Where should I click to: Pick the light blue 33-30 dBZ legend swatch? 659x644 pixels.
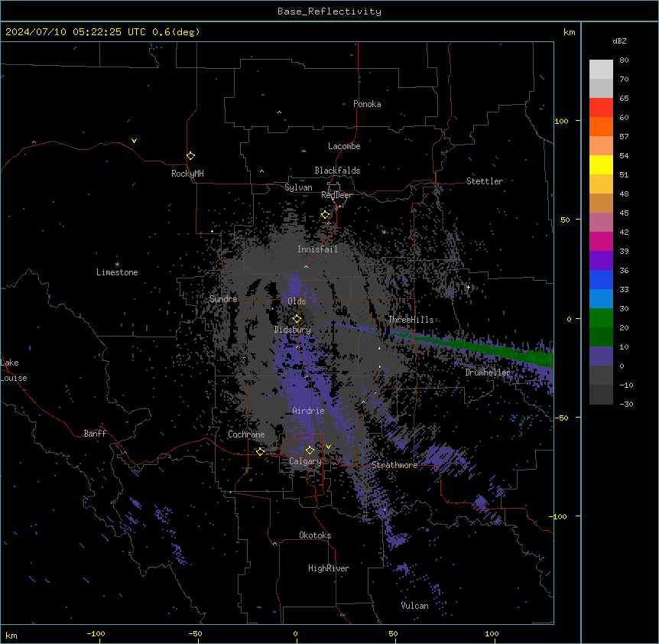601,299
